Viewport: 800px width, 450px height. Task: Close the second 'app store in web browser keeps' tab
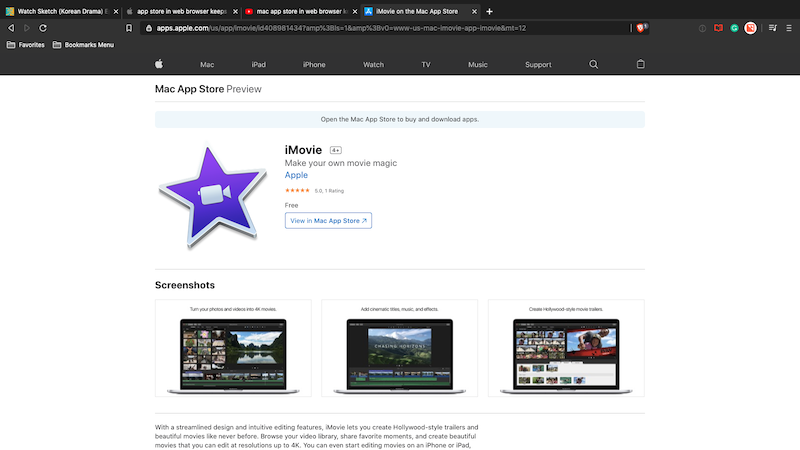pos(235,11)
